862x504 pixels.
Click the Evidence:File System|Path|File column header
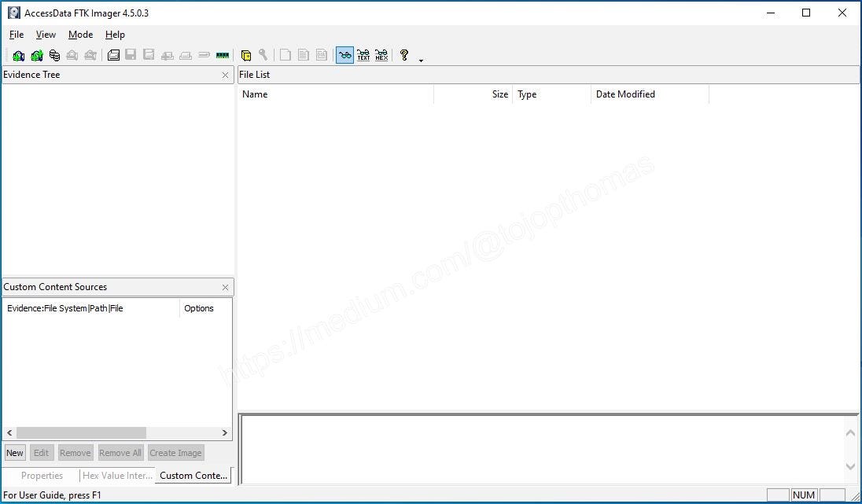[91, 308]
